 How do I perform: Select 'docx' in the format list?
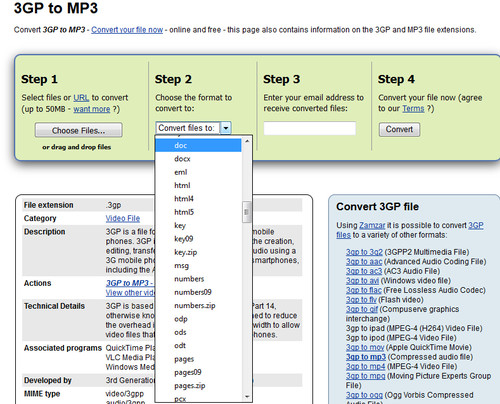[x=198, y=159]
